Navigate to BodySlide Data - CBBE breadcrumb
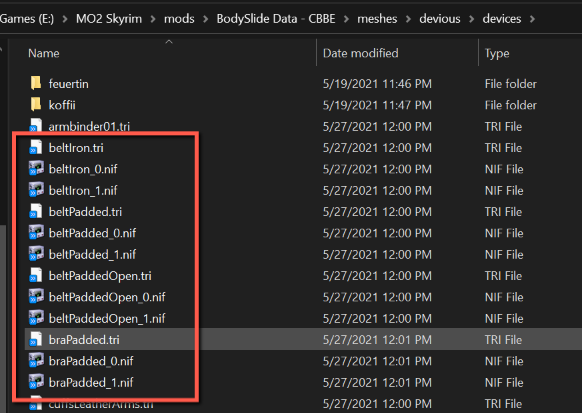The width and height of the screenshot is (582, 413). click(276, 19)
